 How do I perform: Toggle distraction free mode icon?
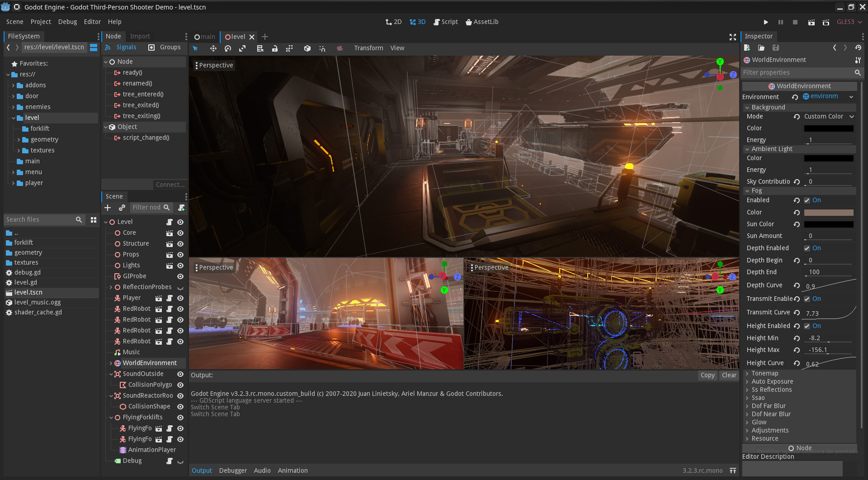coord(733,37)
